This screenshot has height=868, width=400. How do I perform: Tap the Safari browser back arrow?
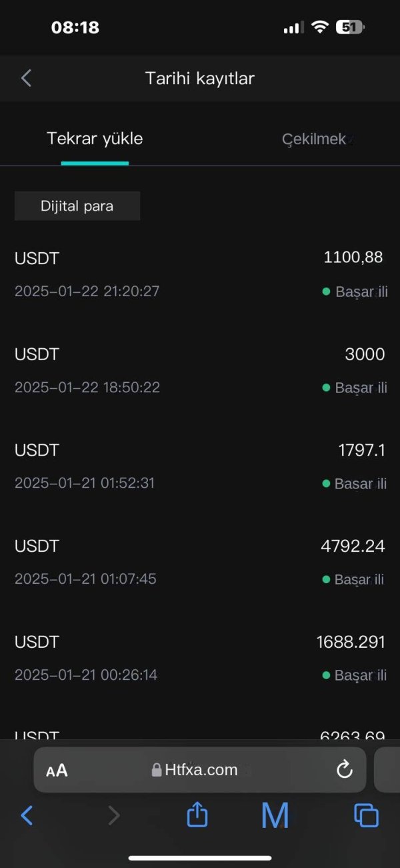(x=27, y=815)
